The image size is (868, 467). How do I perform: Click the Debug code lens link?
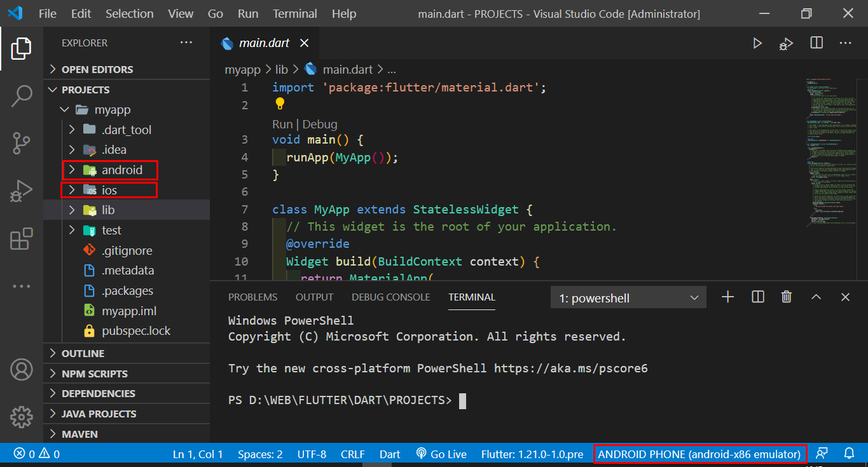click(x=320, y=124)
